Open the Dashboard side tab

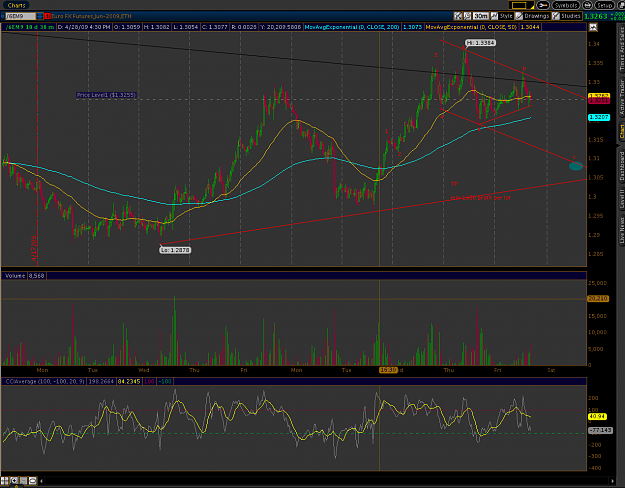(621, 167)
